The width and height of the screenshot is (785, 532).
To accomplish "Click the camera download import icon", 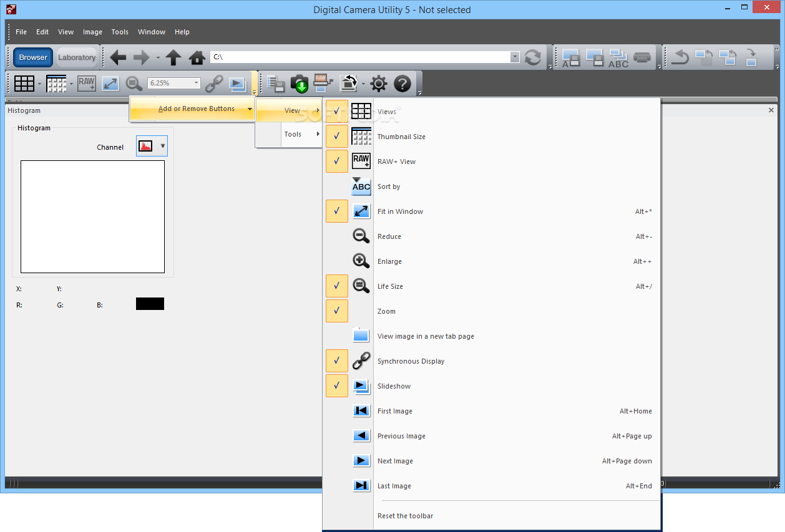I will pyautogui.click(x=300, y=84).
